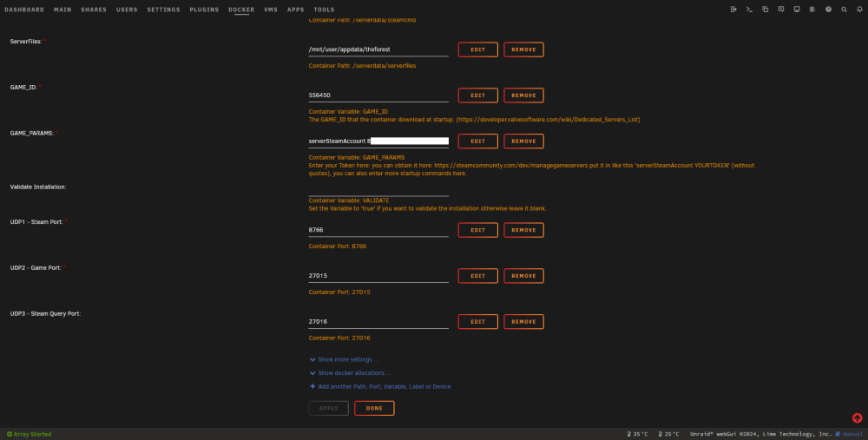868x440 pixels.
Task: Expand Show more settings
Action: (x=344, y=360)
